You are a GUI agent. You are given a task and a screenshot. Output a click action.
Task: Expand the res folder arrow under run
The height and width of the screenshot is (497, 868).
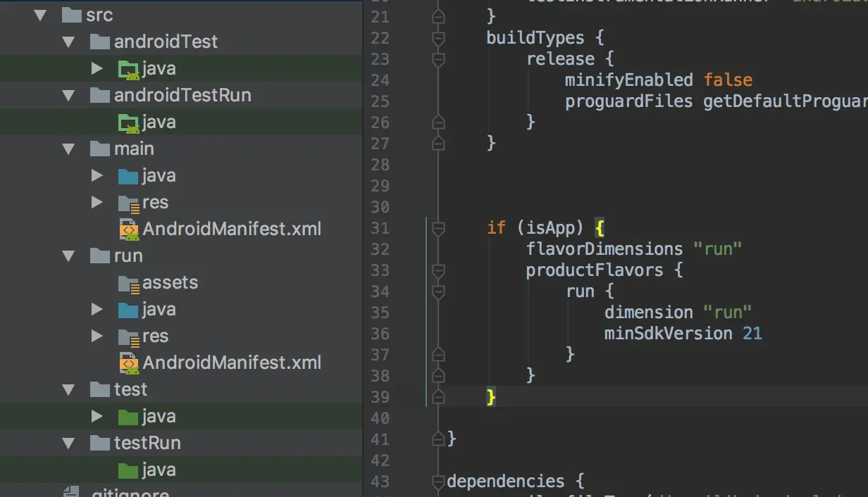point(97,336)
